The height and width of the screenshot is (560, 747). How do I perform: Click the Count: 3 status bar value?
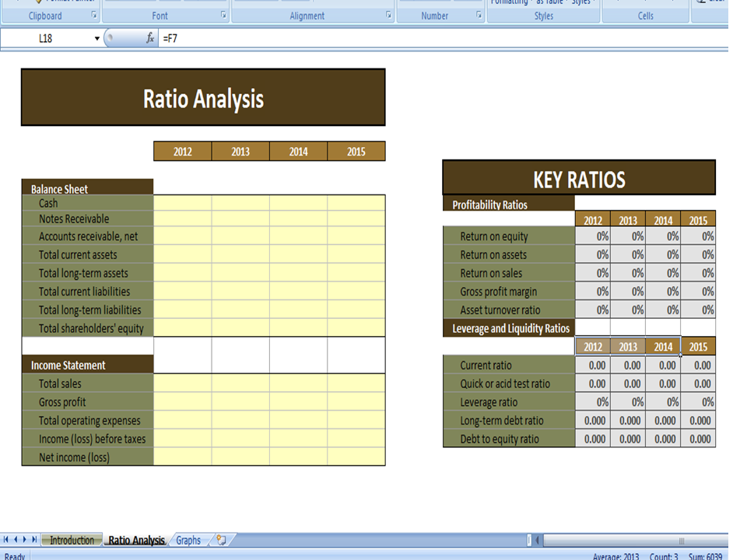pyautogui.click(x=664, y=556)
